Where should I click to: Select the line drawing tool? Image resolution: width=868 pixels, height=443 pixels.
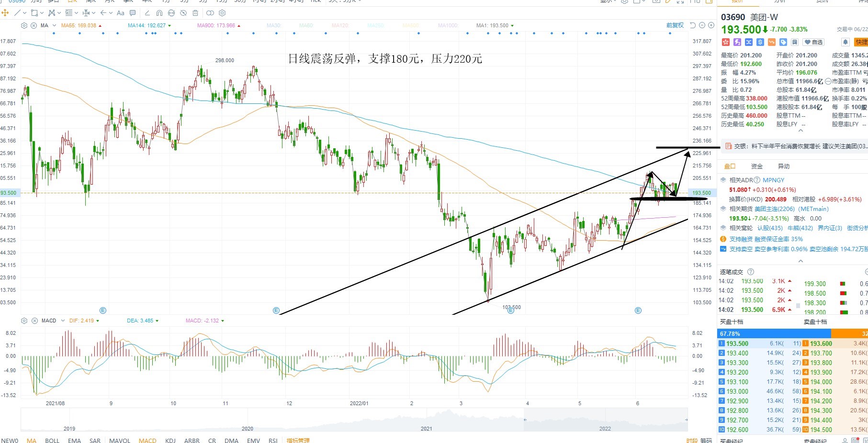pyautogui.click(x=18, y=13)
